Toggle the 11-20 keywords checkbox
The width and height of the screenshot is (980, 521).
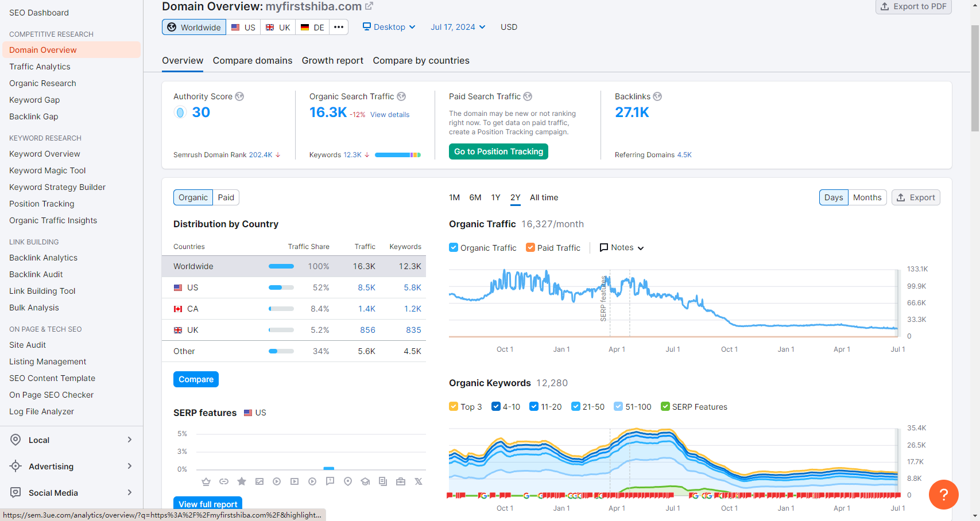click(x=534, y=406)
